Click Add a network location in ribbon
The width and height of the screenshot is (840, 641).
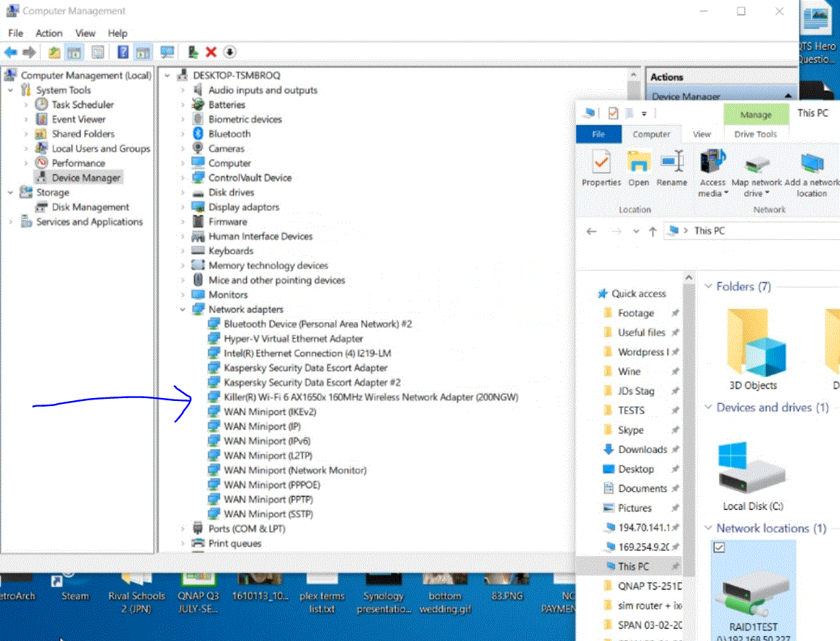coord(812,174)
